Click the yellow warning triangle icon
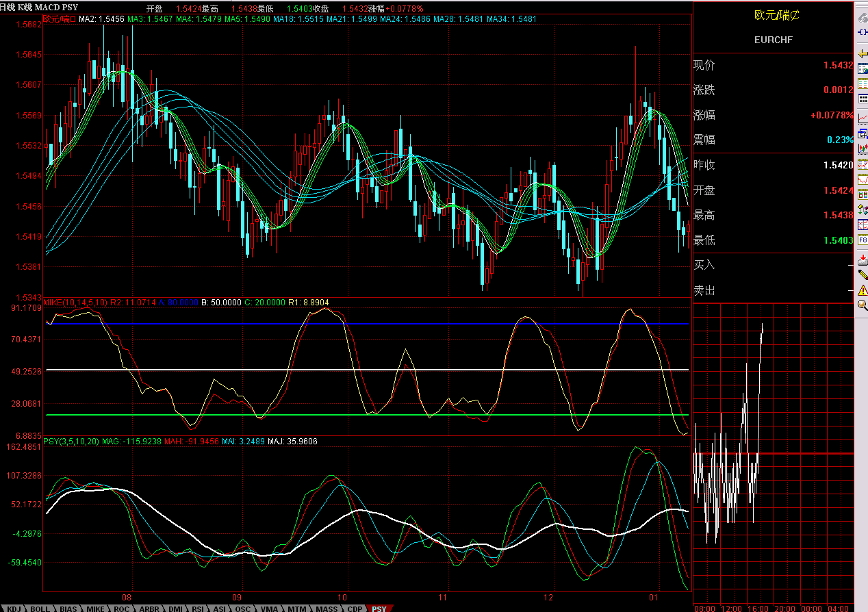868x612 pixels. [x=863, y=290]
